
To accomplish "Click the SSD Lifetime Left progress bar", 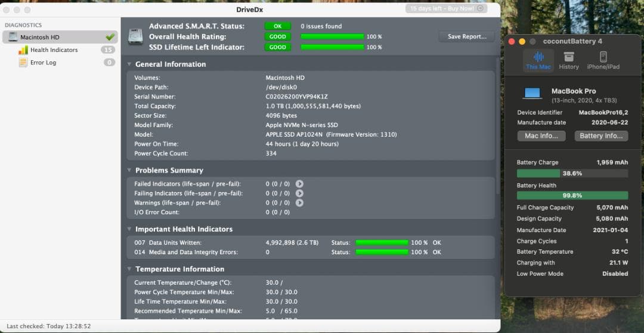I will click(332, 47).
